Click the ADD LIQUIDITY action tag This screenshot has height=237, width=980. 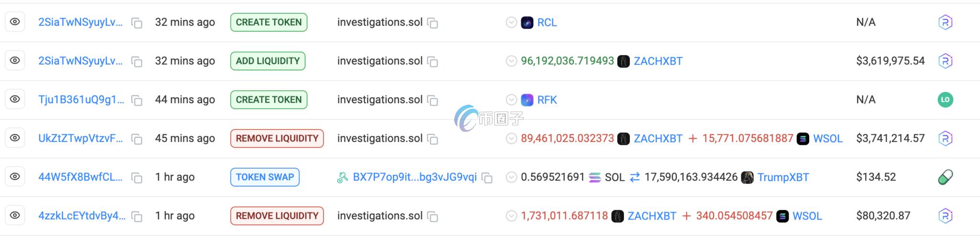click(x=267, y=61)
